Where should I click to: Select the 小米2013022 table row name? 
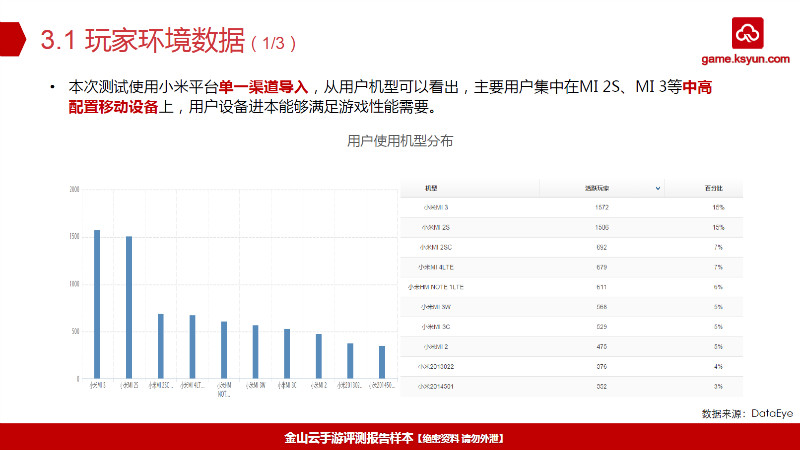[436, 367]
